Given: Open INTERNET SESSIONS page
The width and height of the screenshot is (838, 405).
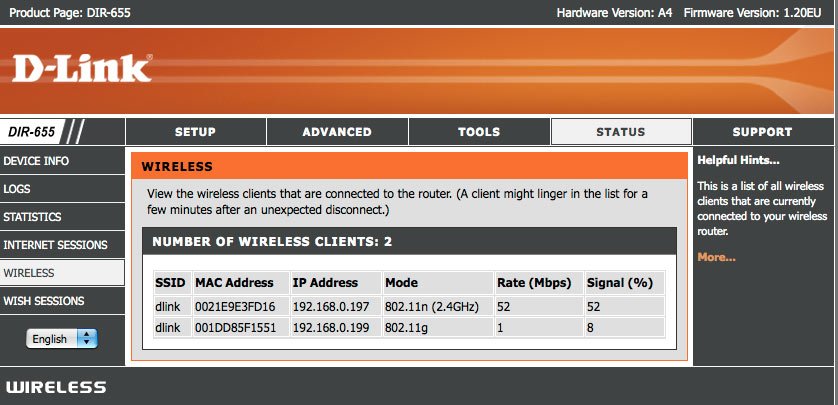Looking at the screenshot, I should [x=62, y=245].
